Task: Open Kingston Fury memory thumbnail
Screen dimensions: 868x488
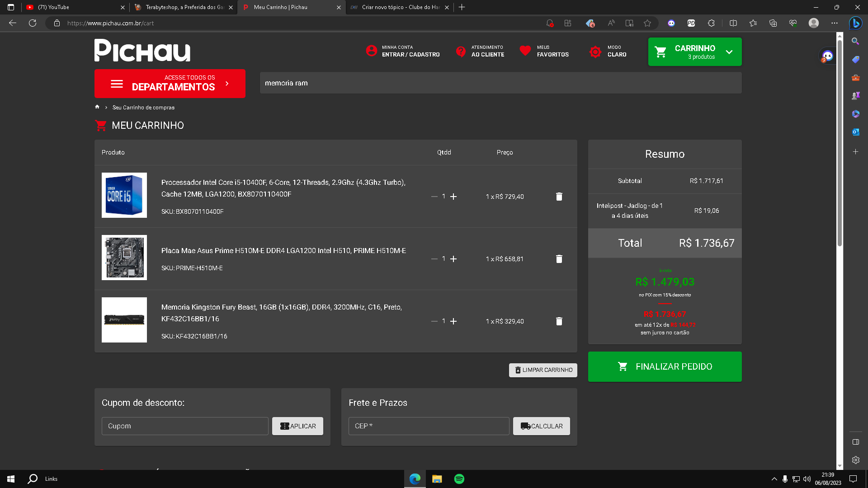Action: tap(124, 320)
